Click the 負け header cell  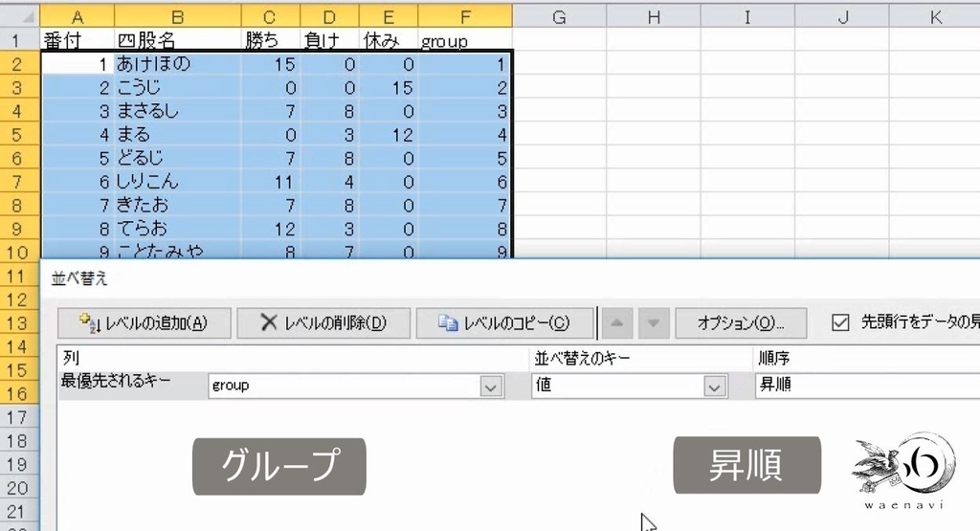[x=329, y=40]
